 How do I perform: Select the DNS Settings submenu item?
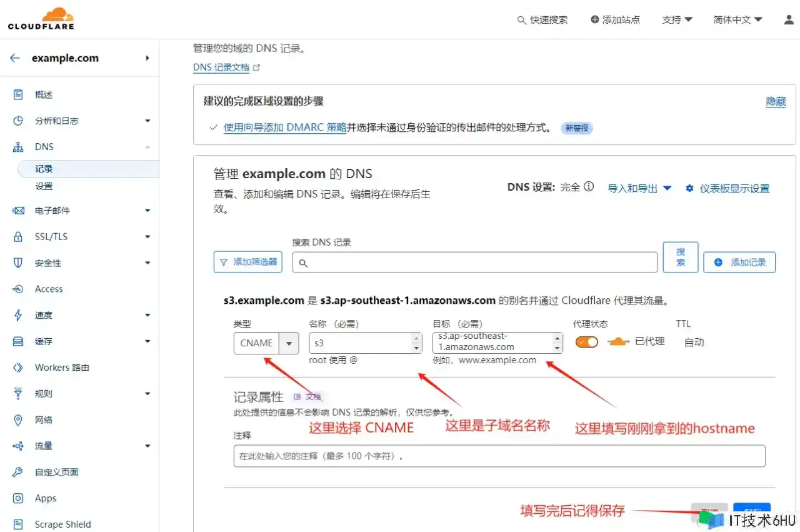(x=44, y=186)
